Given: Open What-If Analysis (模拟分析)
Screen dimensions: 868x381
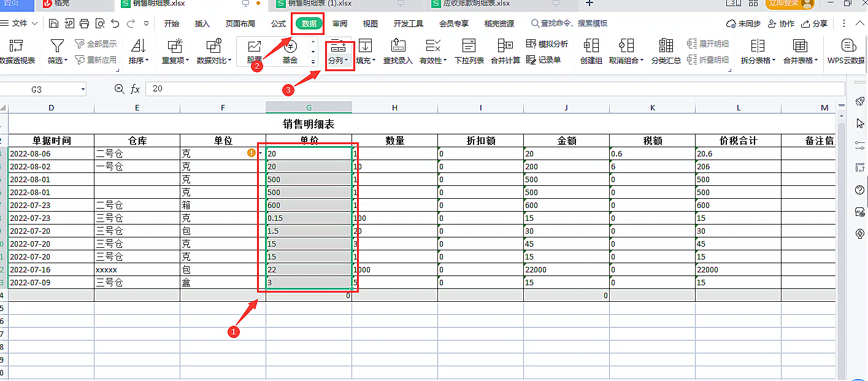Looking at the screenshot, I should click(547, 44).
